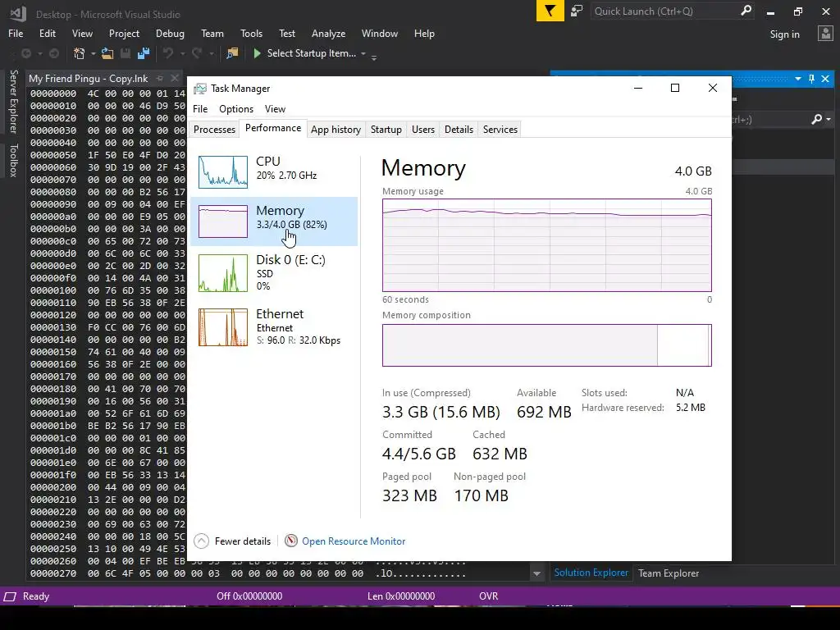This screenshot has height=630, width=840.
Task: Switch to the Solution Explorer bottom tab
Action: pos(591,573)
